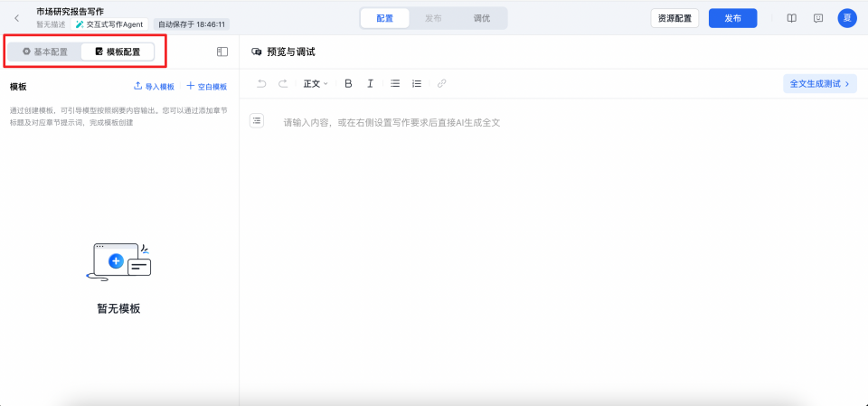868x406 pixels.
Task: Undo the last edit
Action: coord(262,83)
